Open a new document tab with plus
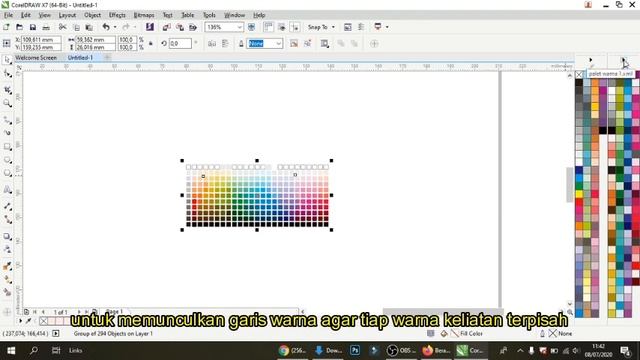 (107, 58)
